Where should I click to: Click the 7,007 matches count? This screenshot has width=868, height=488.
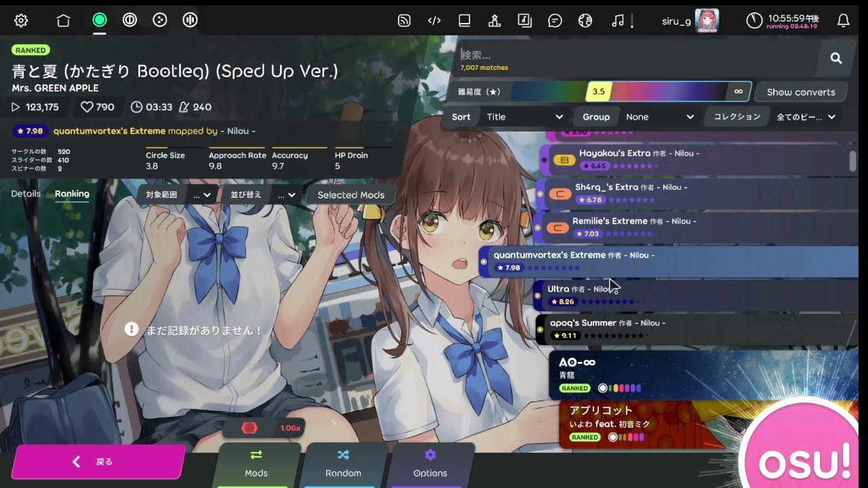click(484, 68)
